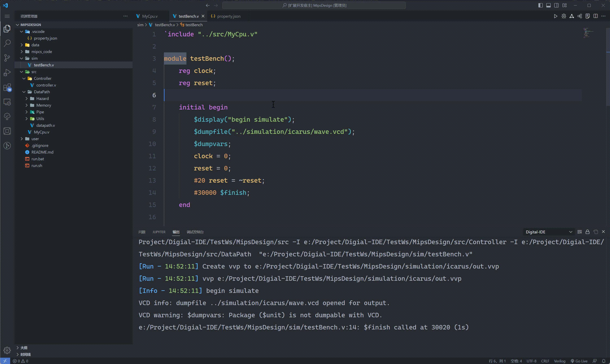Image resolution: width=610 pixels, height=364 pixels.
Task: Toggle the primary sidebar visibility
Action: coord(540,5)
